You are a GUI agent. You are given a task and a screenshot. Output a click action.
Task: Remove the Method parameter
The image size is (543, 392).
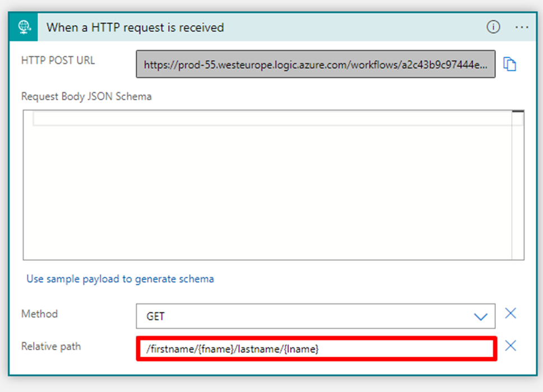coord(510,313)
